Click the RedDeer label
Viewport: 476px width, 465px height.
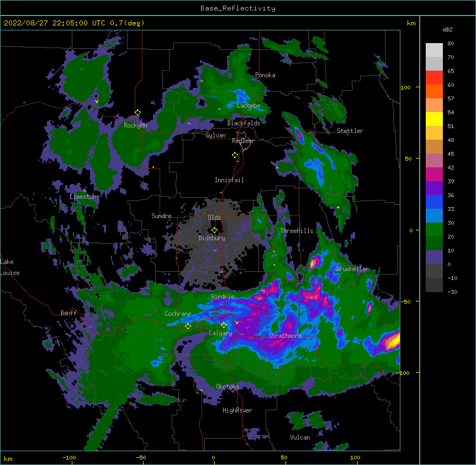coord(243,141)
